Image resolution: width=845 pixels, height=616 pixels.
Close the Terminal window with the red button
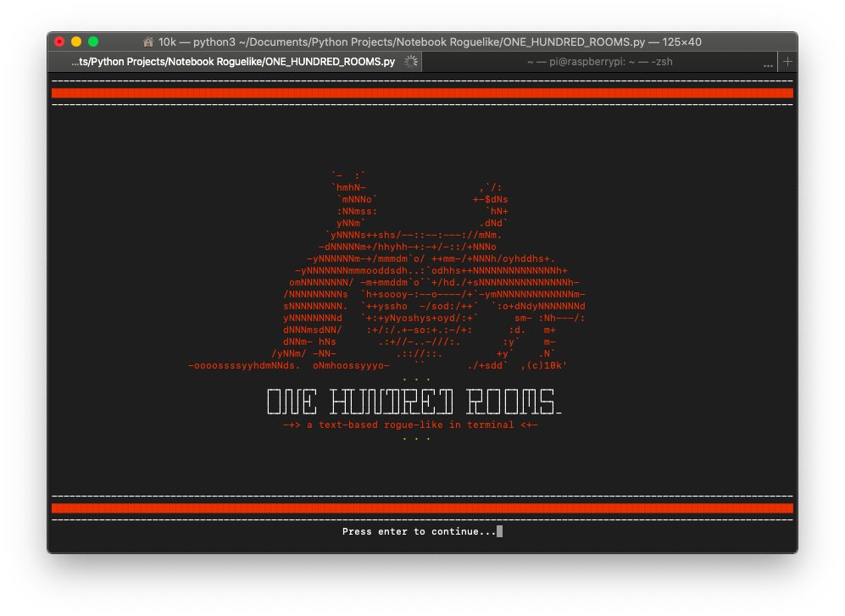[x=60, y=42]
